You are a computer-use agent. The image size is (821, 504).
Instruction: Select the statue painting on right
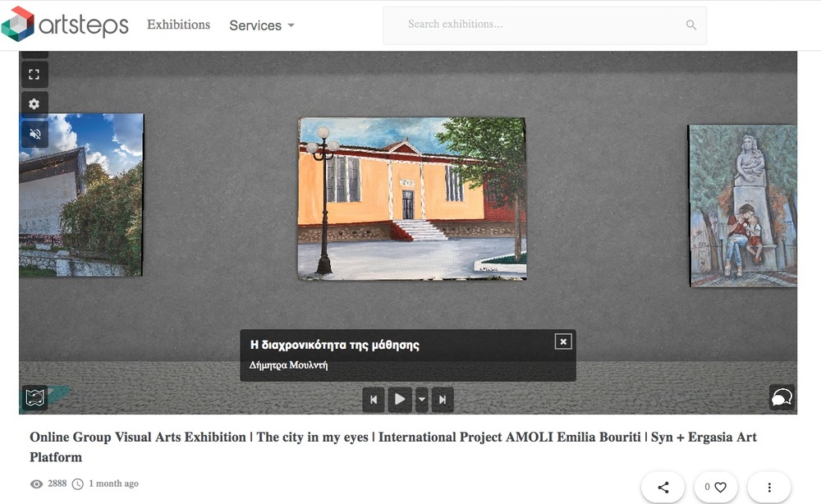(741, 205)
